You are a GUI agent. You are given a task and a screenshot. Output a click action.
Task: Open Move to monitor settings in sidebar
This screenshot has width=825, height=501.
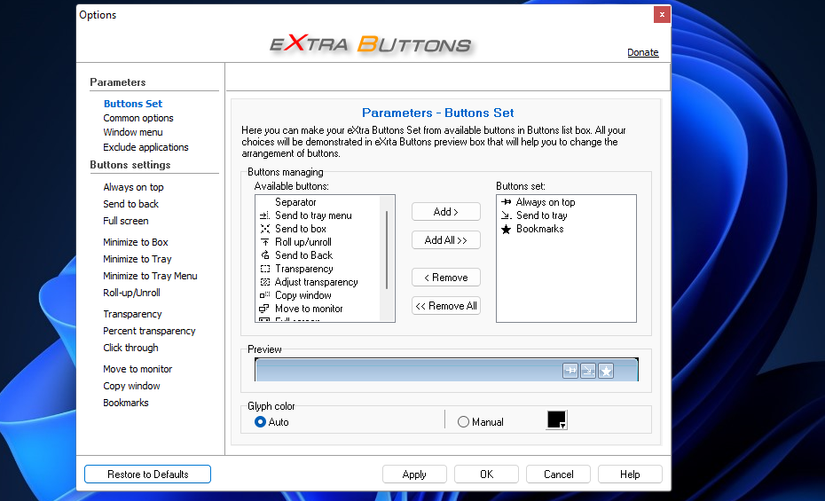click(138, 369)
